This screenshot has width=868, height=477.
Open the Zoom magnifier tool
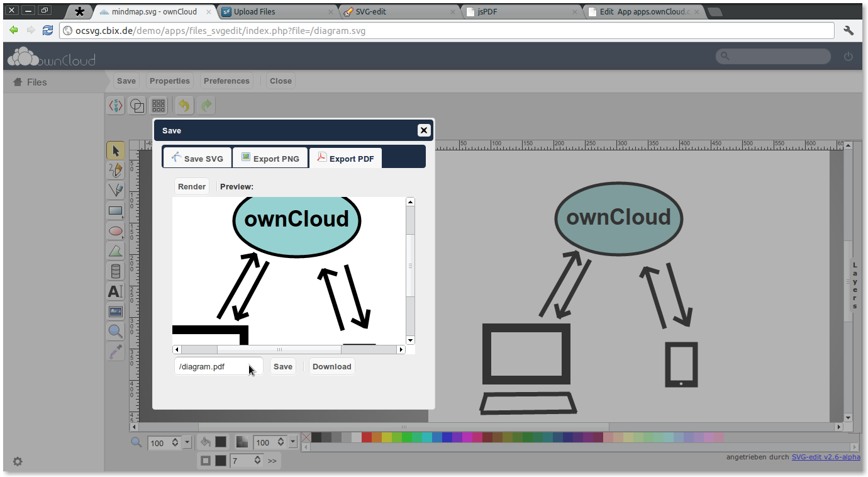tap(115, 332)
